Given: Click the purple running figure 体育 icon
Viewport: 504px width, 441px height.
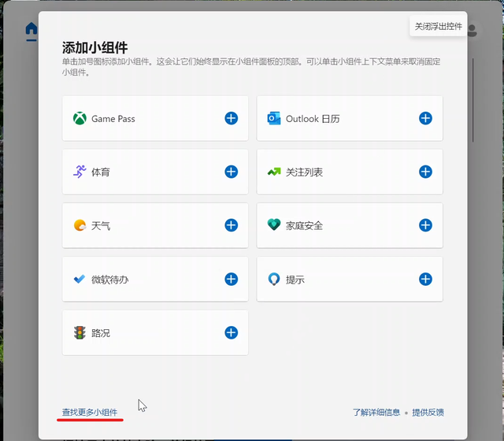Looking at the screenshot, I should 80,172.
